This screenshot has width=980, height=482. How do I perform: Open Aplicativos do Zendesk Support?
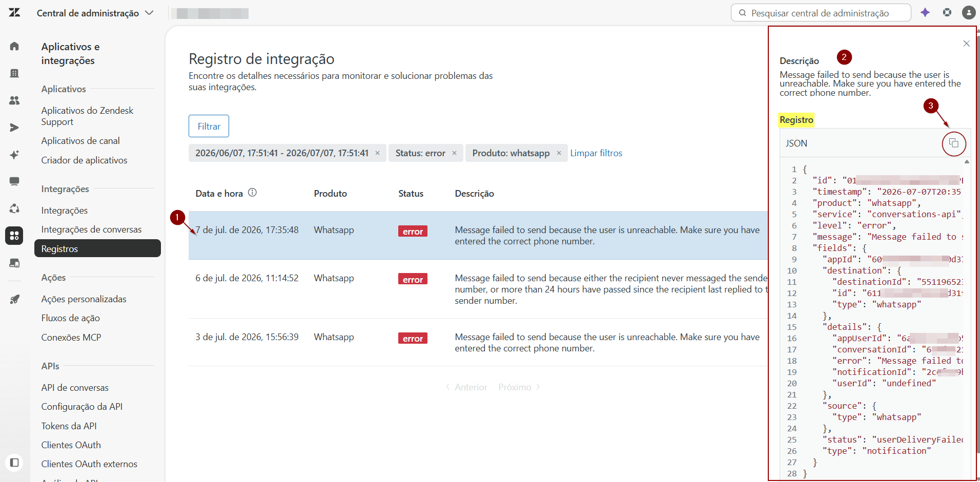click(87, 116)
